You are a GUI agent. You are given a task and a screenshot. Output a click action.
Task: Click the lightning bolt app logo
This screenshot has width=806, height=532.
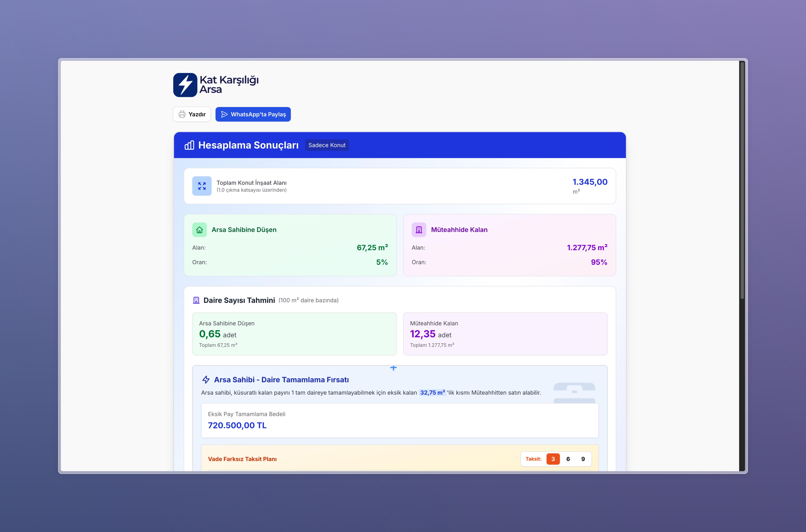pyautogui.click(x=185, y=85)
